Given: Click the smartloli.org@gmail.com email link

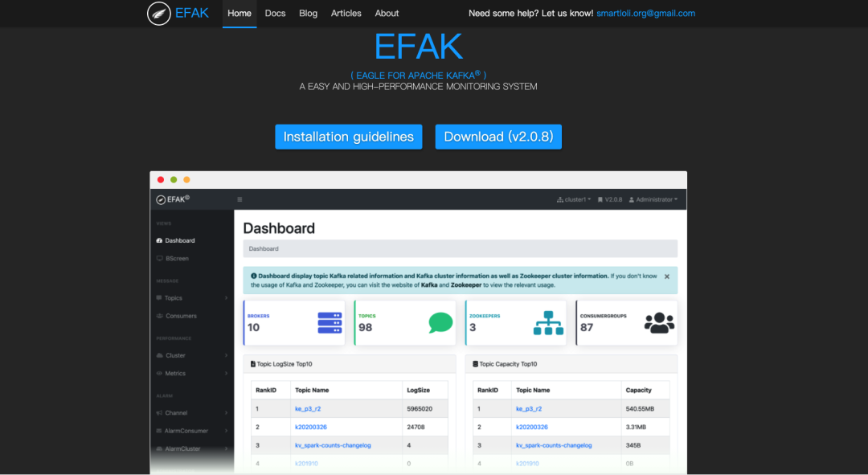Looking at the screenshot, I should pos(645,14).
